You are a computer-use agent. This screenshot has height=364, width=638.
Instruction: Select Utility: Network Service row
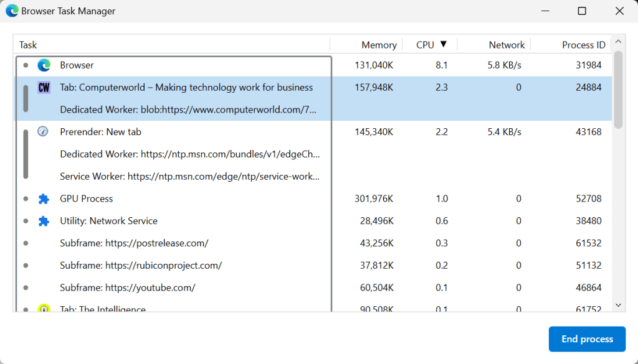point(313,221)
